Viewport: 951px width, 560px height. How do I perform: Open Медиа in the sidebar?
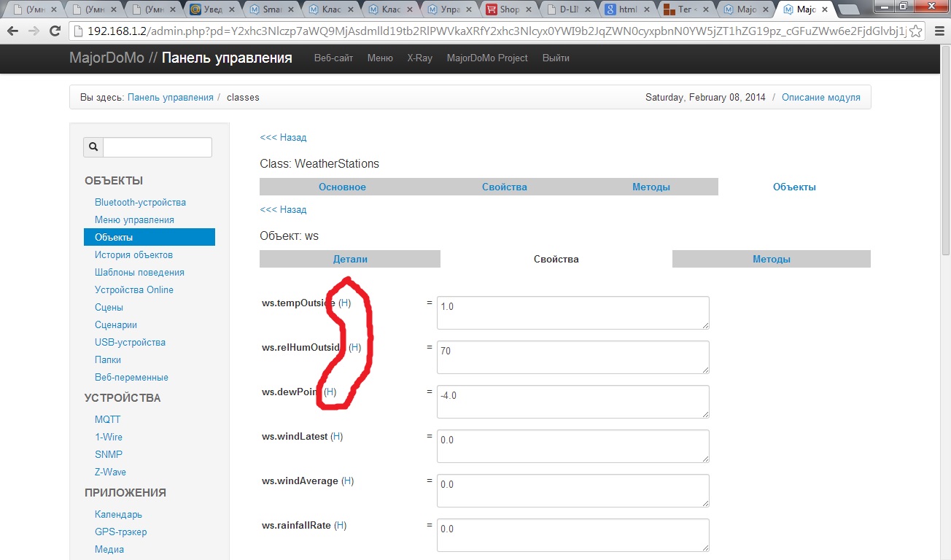pos(109,549)
